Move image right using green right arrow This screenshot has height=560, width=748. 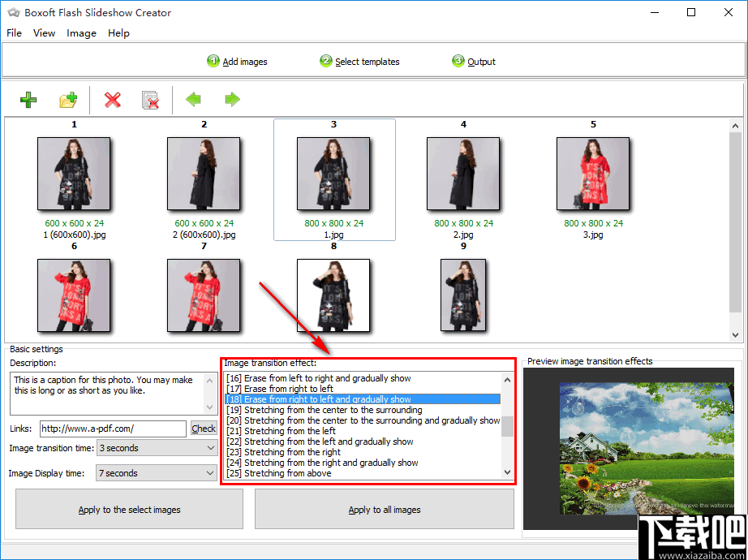[232, 100]
